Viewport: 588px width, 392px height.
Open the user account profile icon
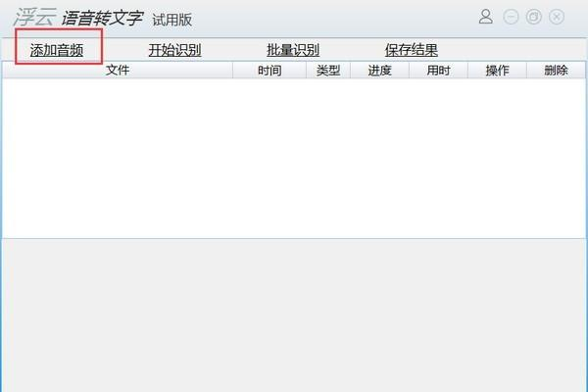tap(486, 17)
